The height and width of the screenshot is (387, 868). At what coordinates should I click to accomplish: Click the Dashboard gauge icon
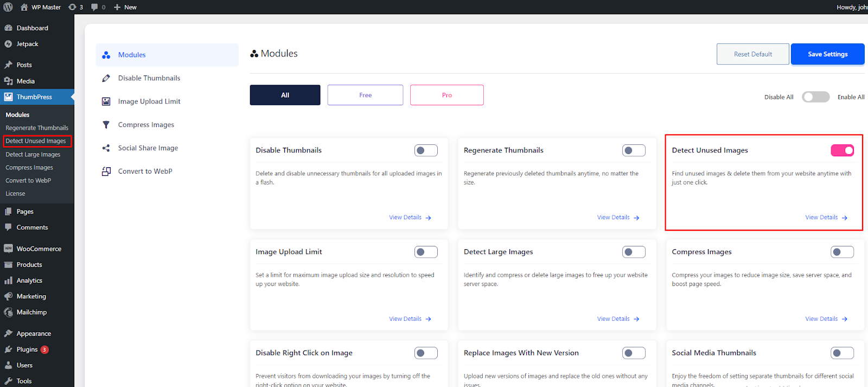click(8, 28)
